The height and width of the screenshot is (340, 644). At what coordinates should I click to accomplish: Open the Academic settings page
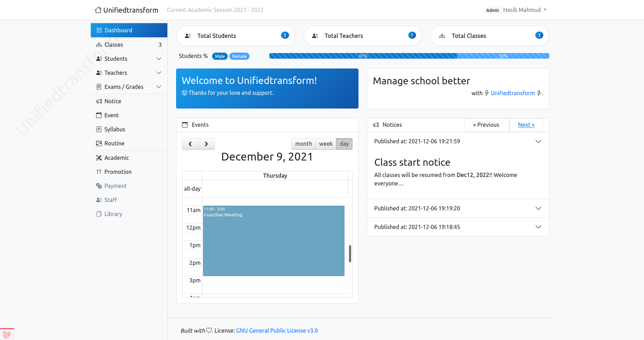pyautogui.click(x=129, y=158)
